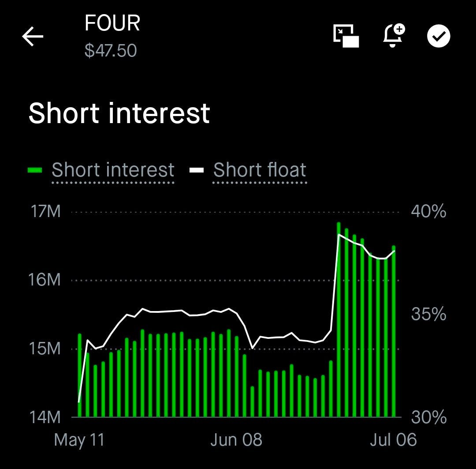Open the picture-in-picture window icon
Image resolution: width=476 pixels, height=469 pixels.
(346, 36)
